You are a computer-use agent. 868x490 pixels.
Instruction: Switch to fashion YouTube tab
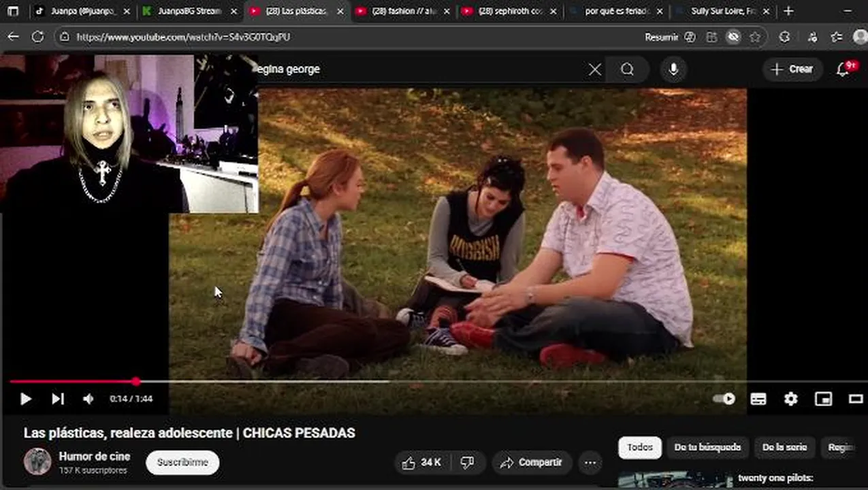pyautogui.click(x=403, y=12)
